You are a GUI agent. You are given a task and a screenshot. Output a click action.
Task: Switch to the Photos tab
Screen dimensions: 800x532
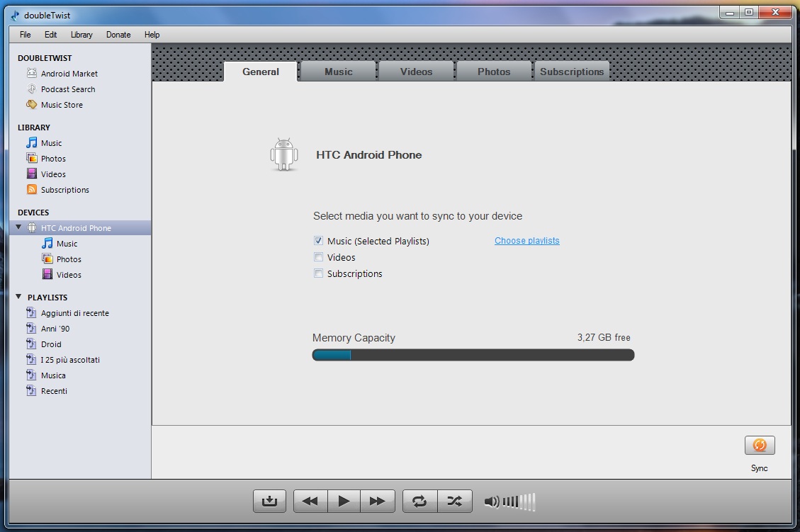tap(494, 72)
